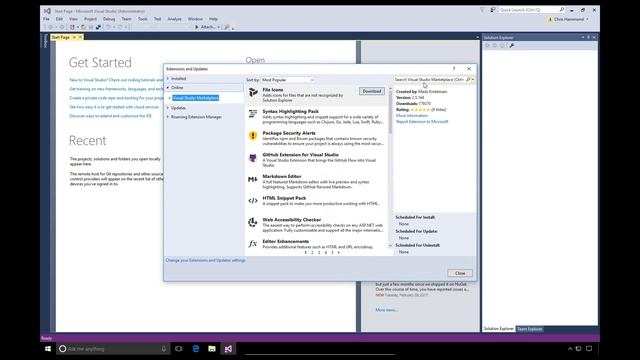Screen dimensions: 640x360
Task: Click the Markdown Editor icon
Action: click(x=253, y=179)
